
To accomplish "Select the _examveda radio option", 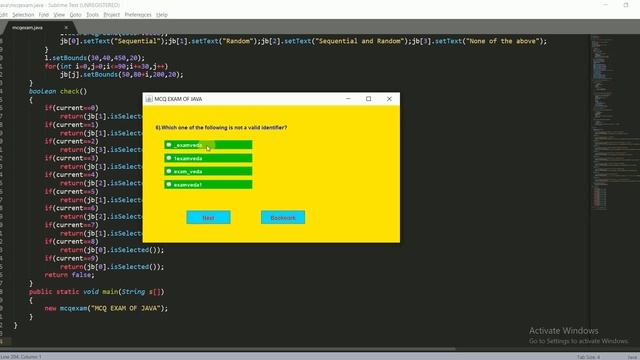I will tap(208, 145).
